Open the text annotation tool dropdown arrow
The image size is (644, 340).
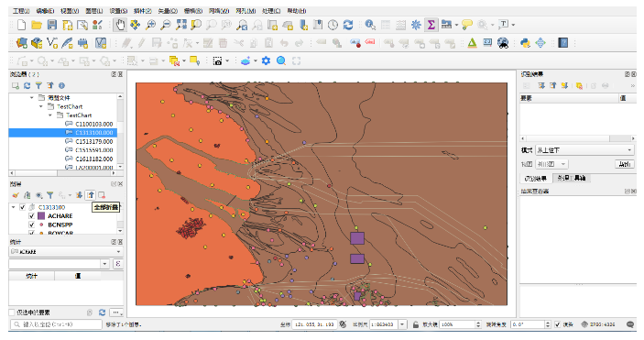pos(513,25)
